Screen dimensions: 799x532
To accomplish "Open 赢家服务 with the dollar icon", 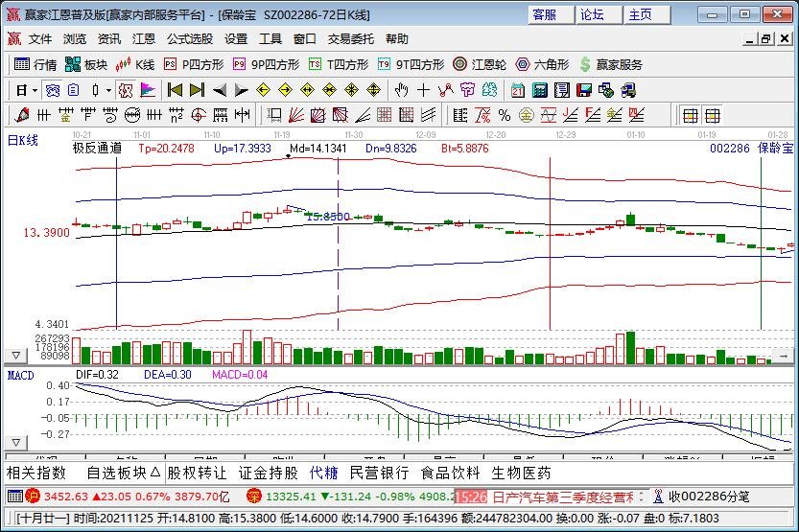I will click(x=611, y=64).
